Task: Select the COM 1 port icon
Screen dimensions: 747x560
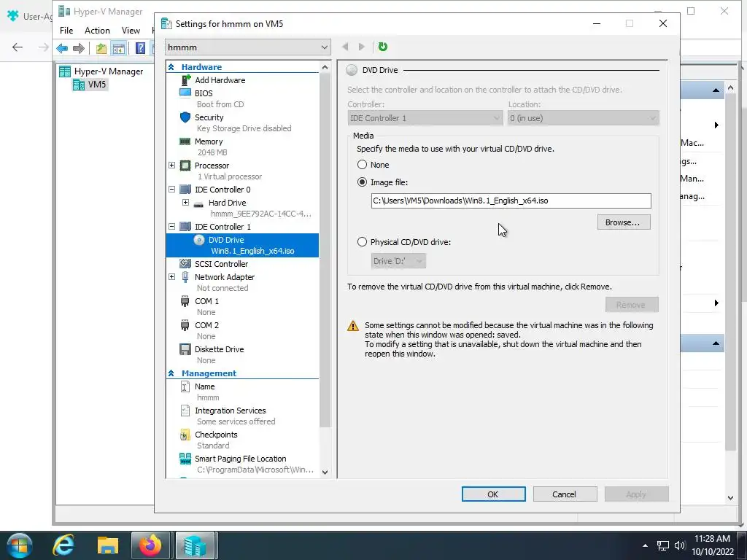Action: point(185,301)
